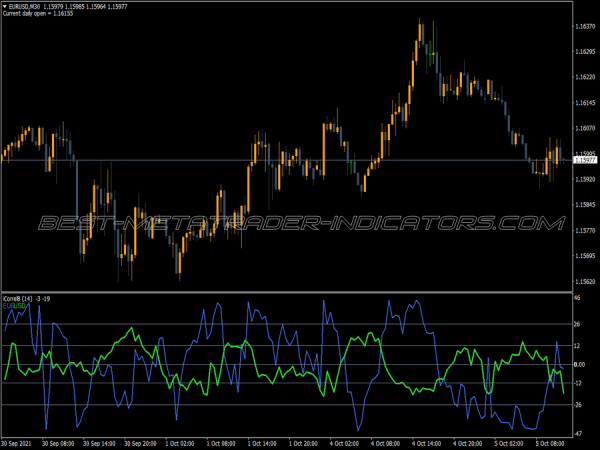Click the 1.16145 price axis label
The height and width of the screenshot is (450, 600).
coord(585,103)
